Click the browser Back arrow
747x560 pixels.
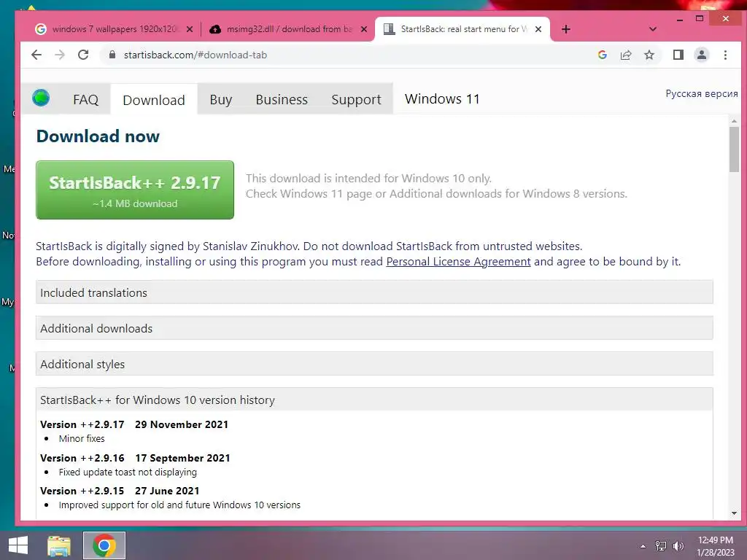click(36, 55)
